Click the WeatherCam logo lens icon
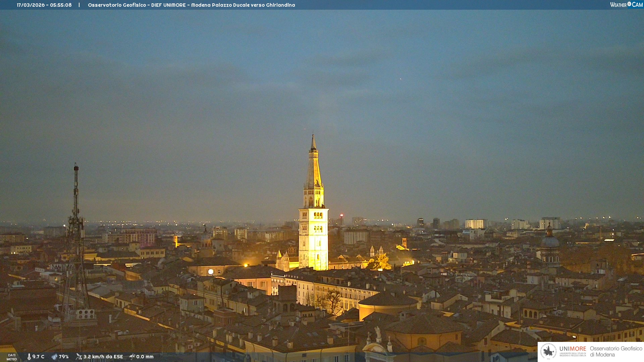The image size is (644, 362). [x=629, y=4]
